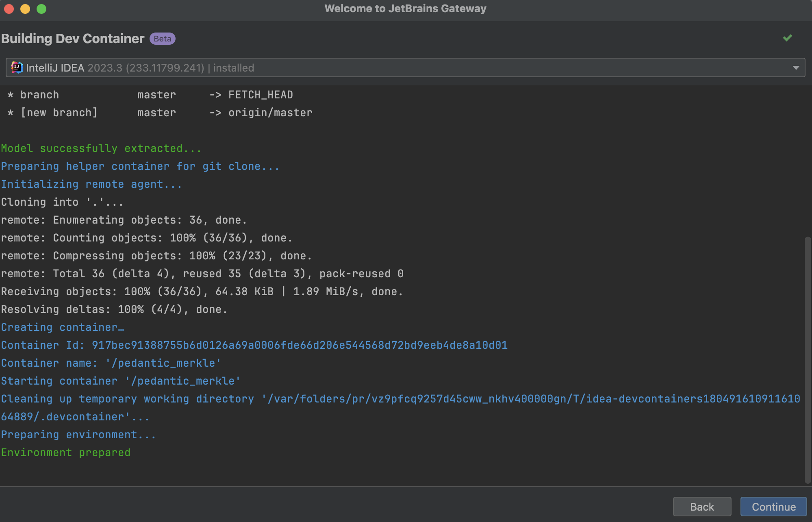This screenshot has height=522, width=812.
Task: Click the IntelliJ IDEA logo icon
Action: (x=17, y=67)
